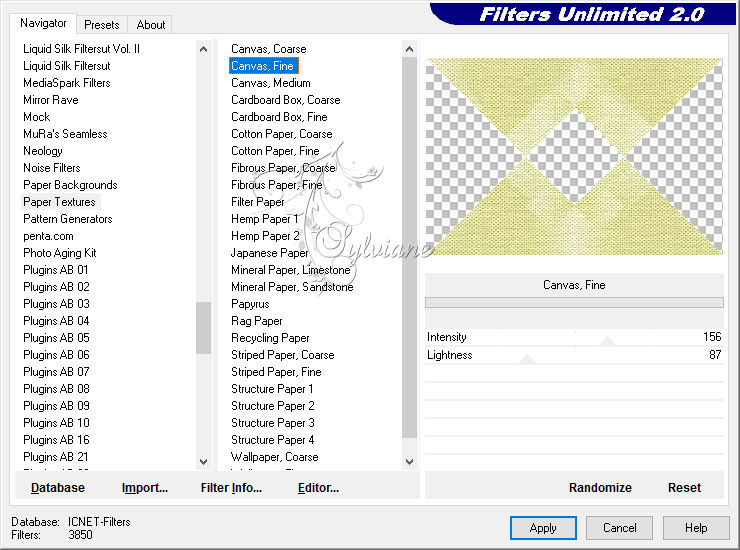Viewport: 740px width, 550px height.
Task: Choose Cotton Paper, Coarse filter
Action: 281,134
